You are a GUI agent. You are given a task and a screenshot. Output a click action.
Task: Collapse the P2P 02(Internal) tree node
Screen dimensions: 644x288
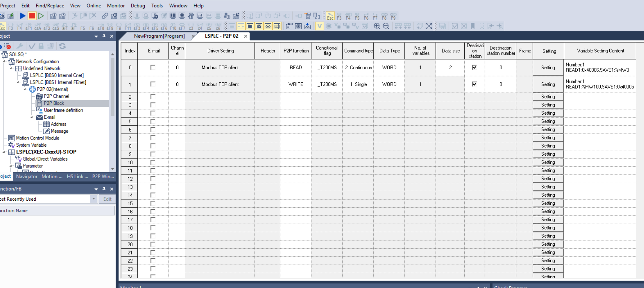coord(25,89)
